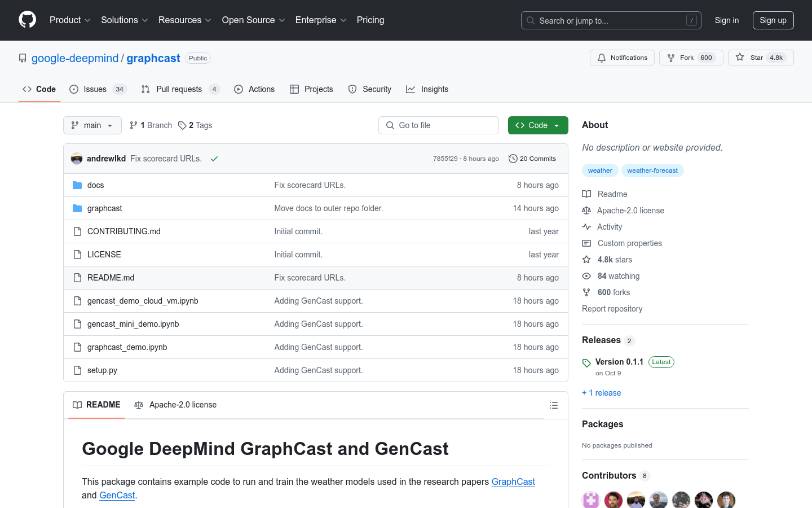The height and width of the screenshot is (508, 812).
Task: Click the setup.py file icon
Action: [x=77, y=370]
